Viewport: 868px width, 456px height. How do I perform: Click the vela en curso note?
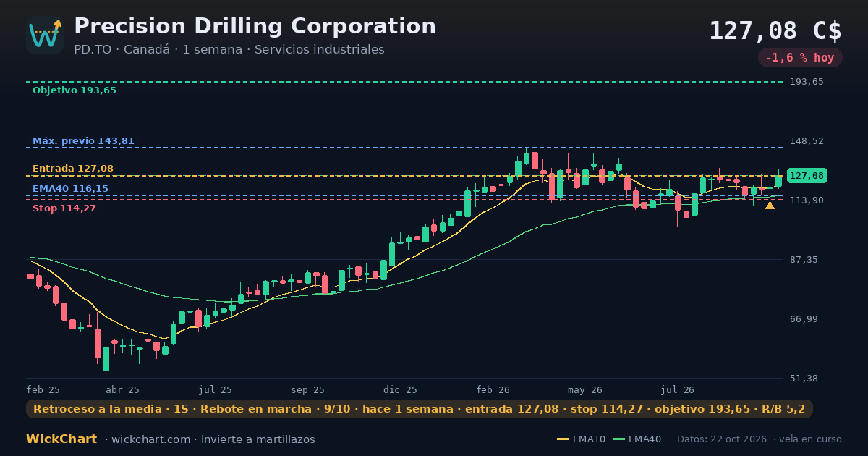coord(811,439)
